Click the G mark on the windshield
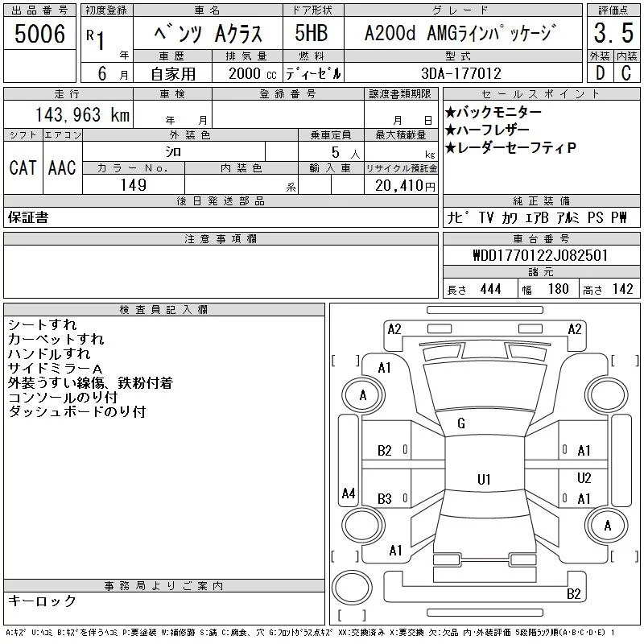The height and width of the screenshot is (644, 644). coord(461,423)
